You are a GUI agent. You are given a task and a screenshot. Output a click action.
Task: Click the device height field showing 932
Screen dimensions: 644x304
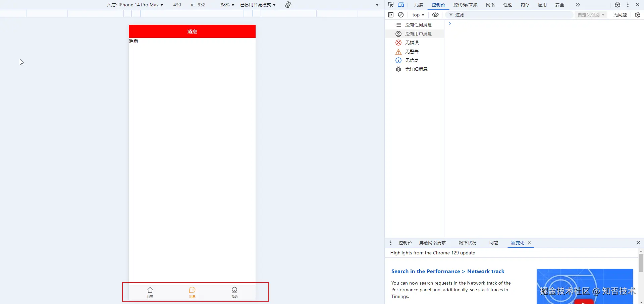tap(202, 5)
